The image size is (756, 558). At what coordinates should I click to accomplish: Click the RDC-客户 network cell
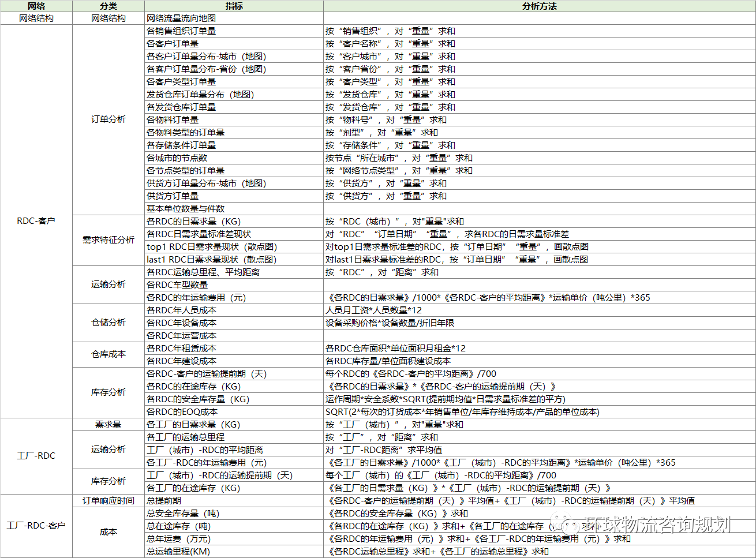coord(36,221)
